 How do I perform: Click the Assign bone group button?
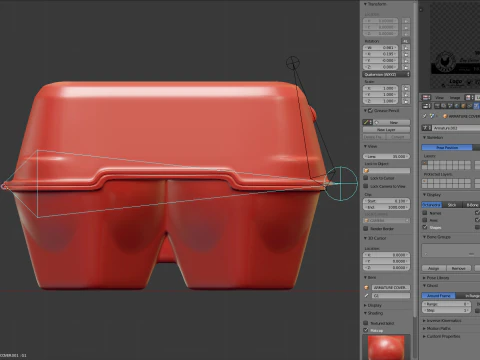(433, 268)
